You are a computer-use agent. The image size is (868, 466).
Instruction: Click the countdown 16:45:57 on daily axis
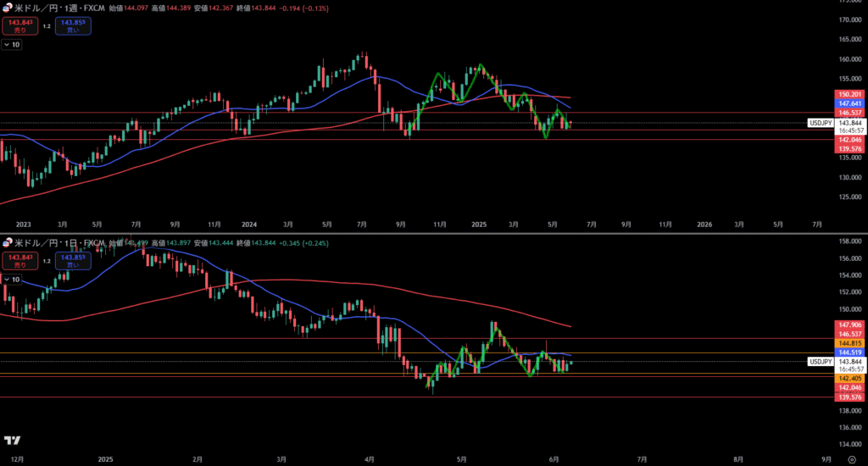850,369
